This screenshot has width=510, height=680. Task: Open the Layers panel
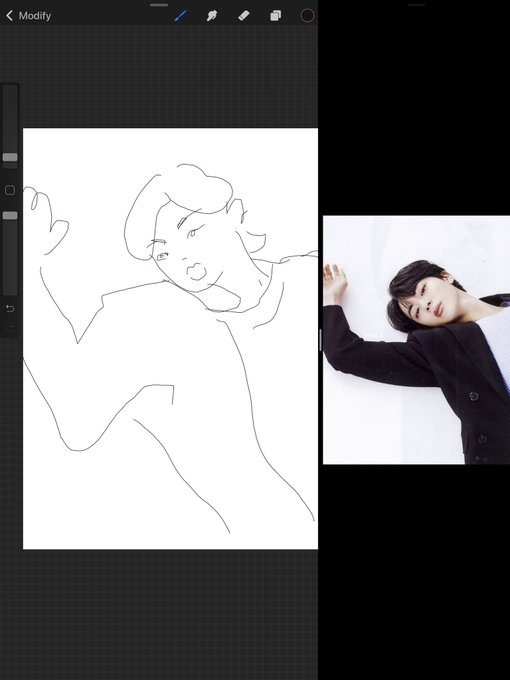click(275, 16)
